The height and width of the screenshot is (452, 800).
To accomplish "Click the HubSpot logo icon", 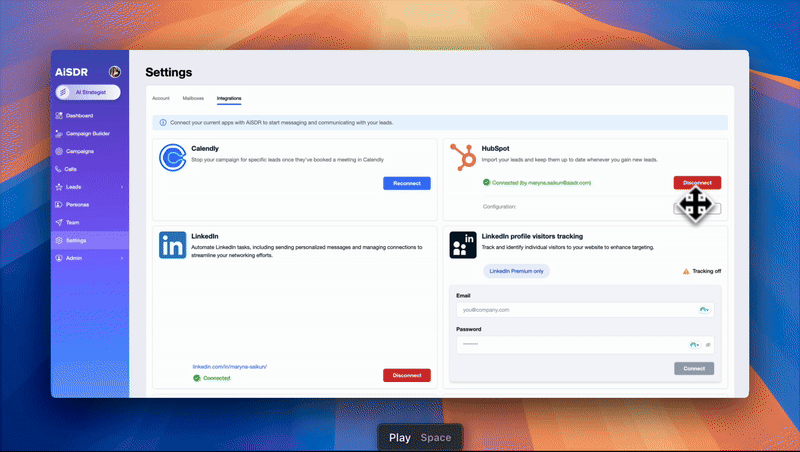I will 463,157.
